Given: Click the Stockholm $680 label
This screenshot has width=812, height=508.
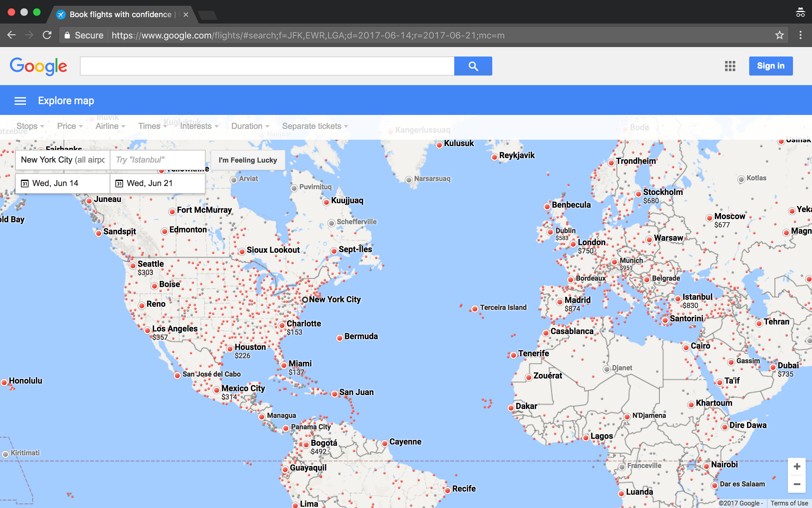Looking at the screenshot, I should [663, 196].
